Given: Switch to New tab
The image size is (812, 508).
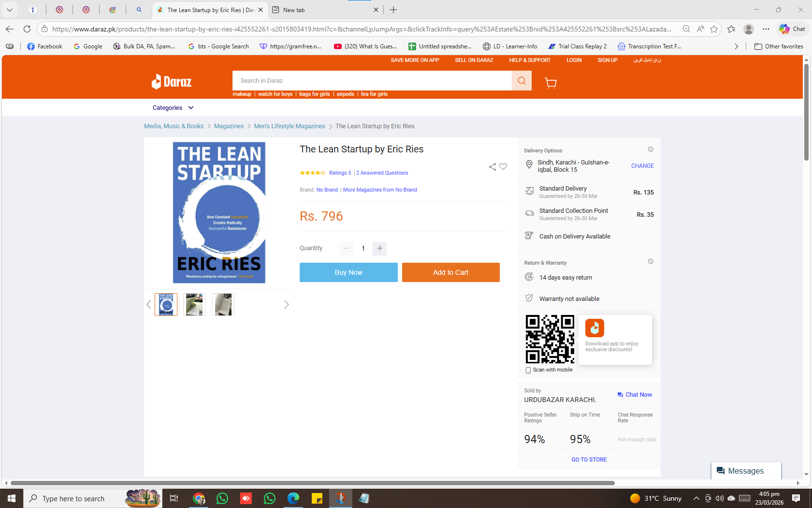Looking at the screenshot, I should (325, 10).
